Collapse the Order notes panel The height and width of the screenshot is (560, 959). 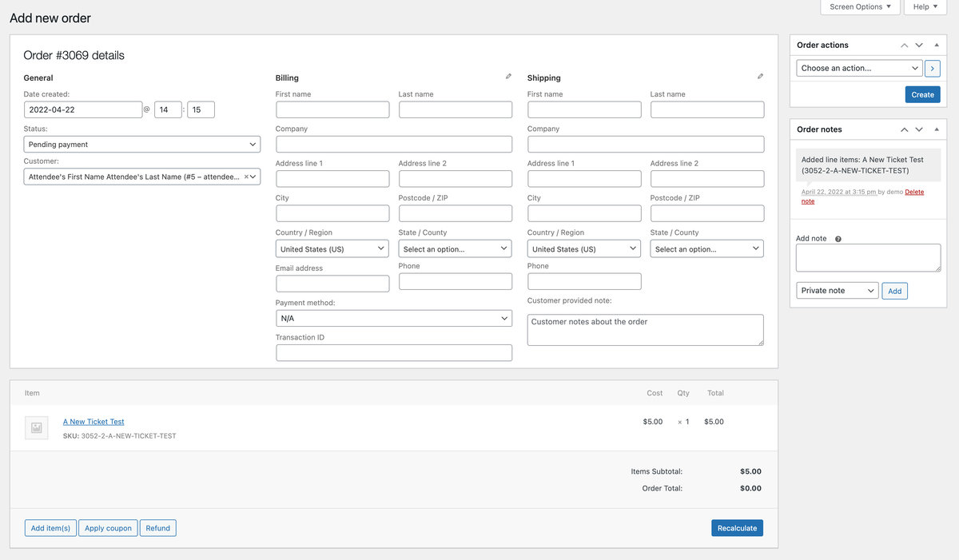(937, 129)
